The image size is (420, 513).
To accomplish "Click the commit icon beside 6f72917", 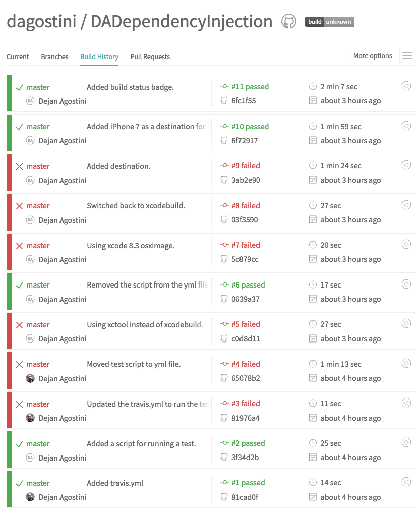I will point(224,141).
